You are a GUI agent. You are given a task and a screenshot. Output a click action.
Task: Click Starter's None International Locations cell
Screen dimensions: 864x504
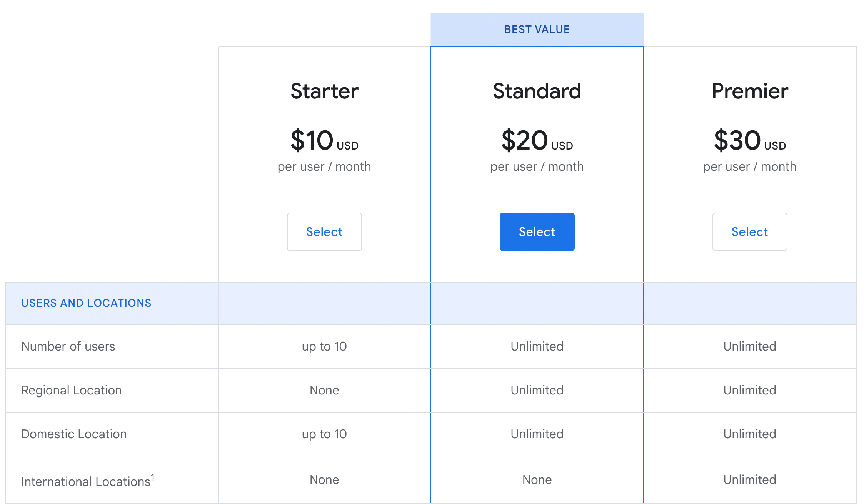[x=324, y=480]
